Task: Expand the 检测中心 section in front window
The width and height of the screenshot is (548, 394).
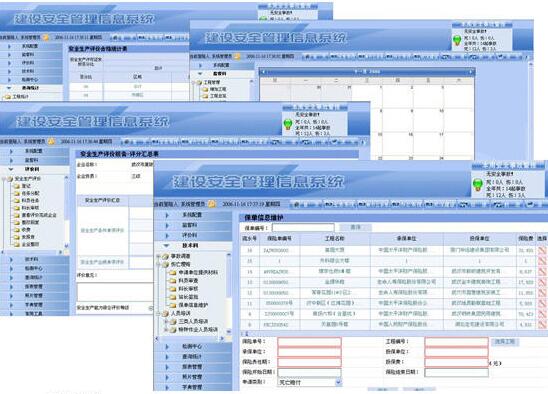Action: tap(192, 346)
